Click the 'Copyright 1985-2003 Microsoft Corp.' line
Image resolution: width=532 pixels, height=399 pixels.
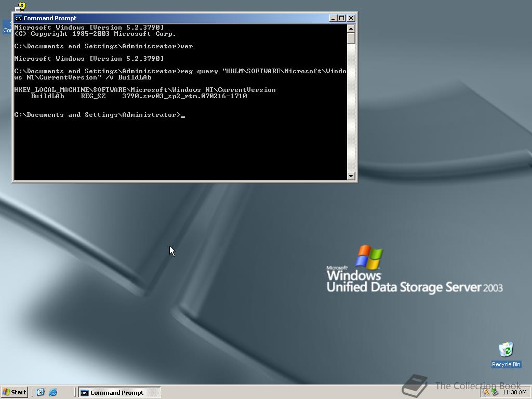(x=95, y=34)
